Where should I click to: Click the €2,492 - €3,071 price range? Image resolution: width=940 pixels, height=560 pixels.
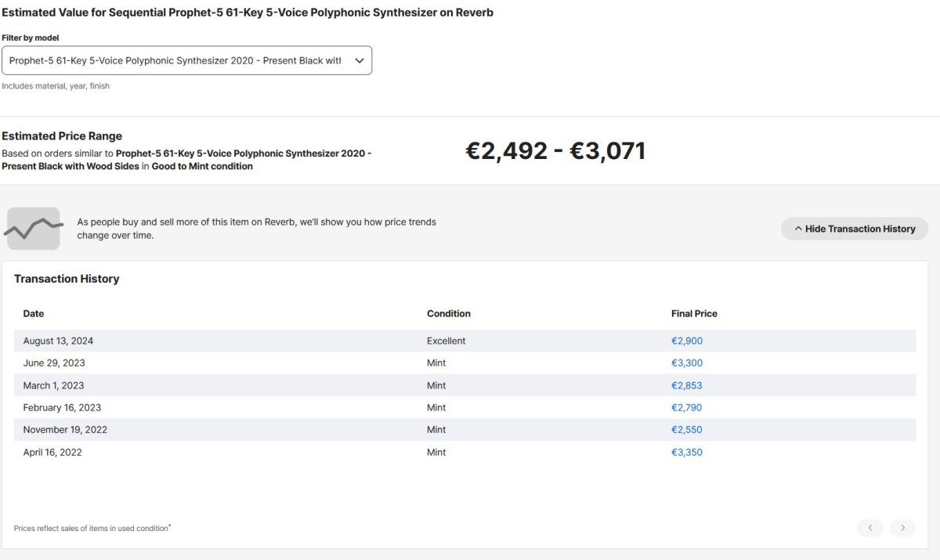point(555,150)
